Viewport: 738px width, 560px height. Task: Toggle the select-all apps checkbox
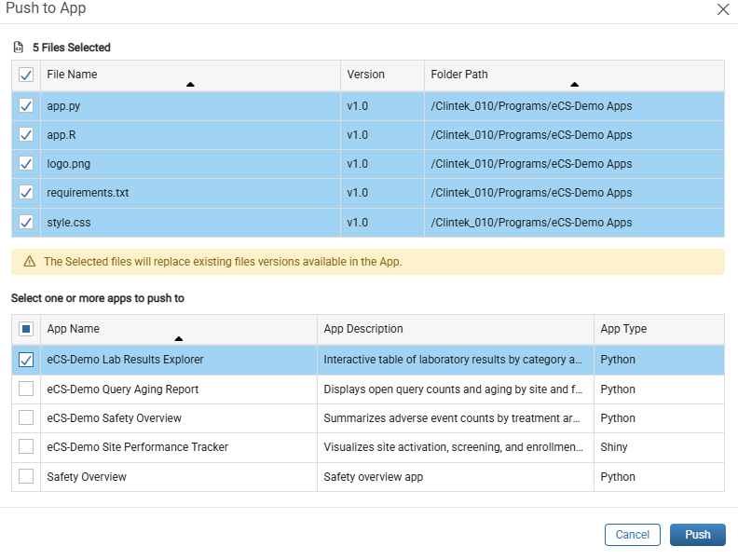[26, 329]
